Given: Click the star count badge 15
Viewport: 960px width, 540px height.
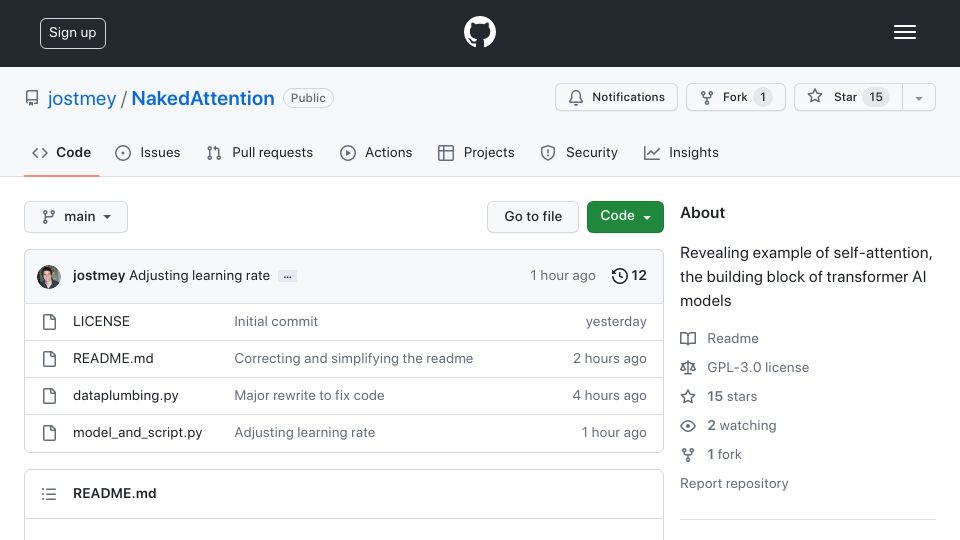Looking at the screenshot, I should [876, 97].
